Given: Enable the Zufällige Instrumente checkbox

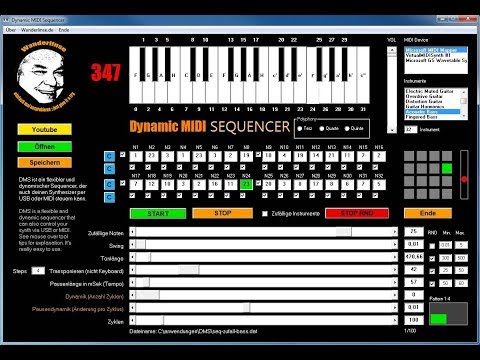Looking at the screenshot, I should pyautogui.click(x=265, y=214).
